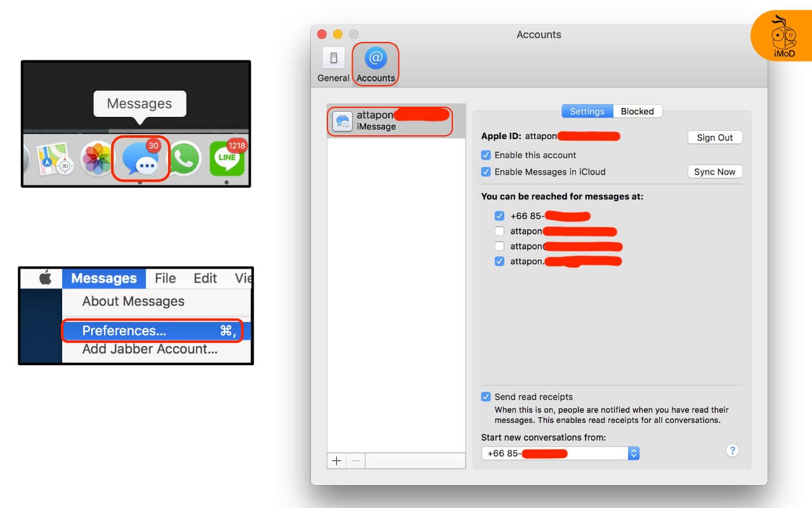Click the help question mark icon

click(x=732, y=450)
